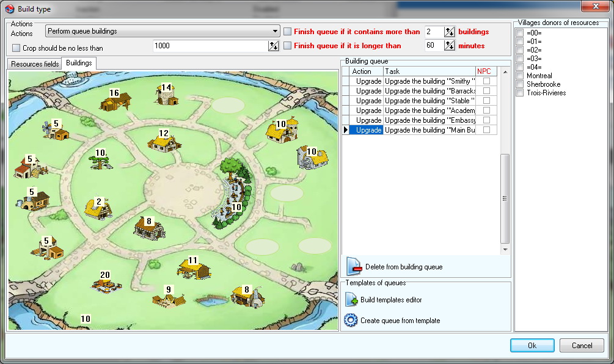Click Delete from building queue
Screen dimensions: 614x364
click(404, 267)
